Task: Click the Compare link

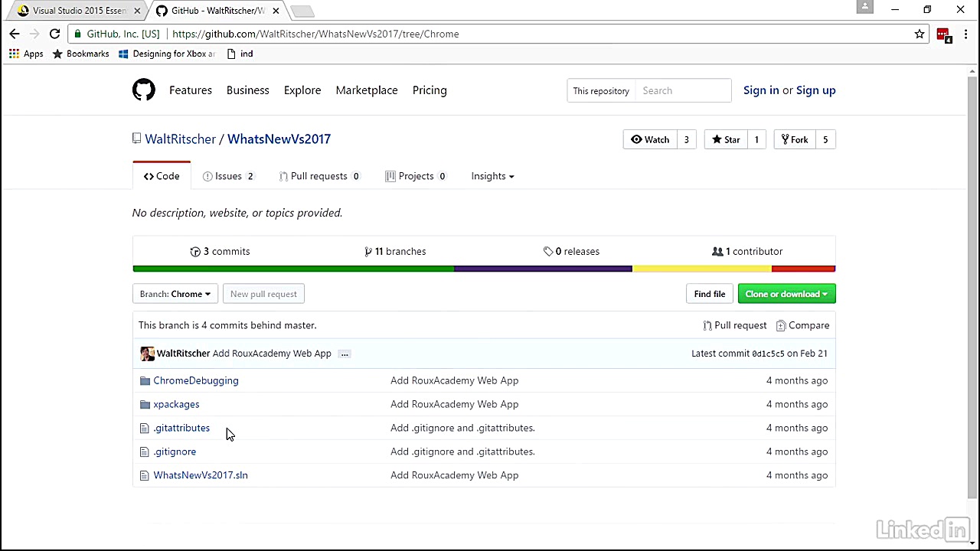Action: (x=803, y=325)
